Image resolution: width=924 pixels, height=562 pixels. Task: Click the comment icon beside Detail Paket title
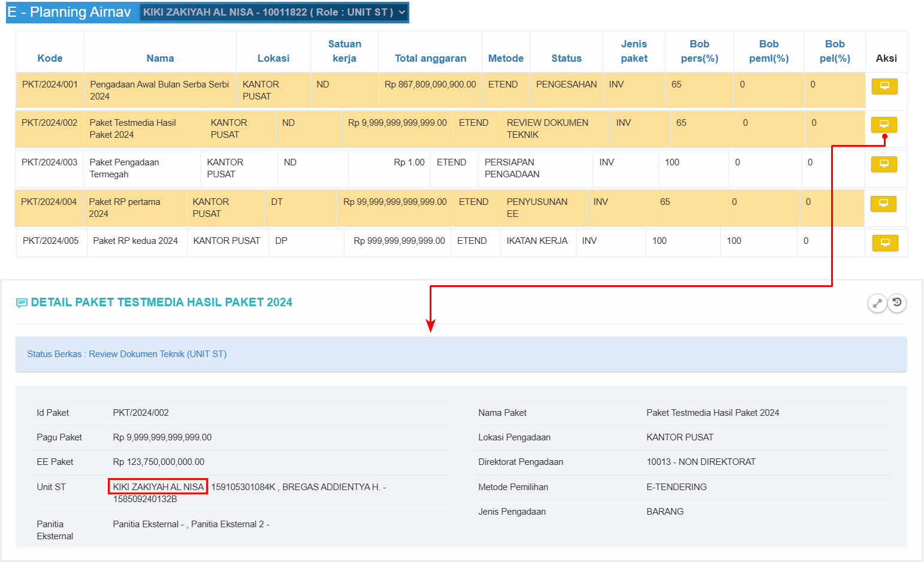tap(22, 303)
